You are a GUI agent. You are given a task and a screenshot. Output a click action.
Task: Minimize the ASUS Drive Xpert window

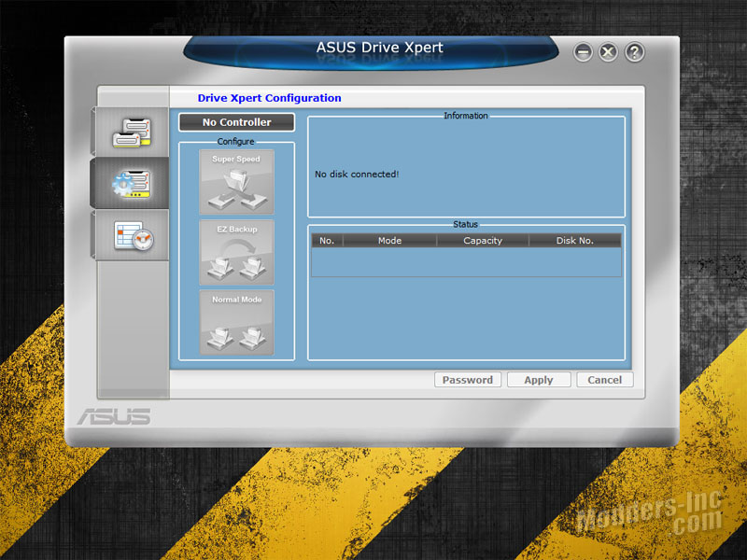click(x=583, y=52)
